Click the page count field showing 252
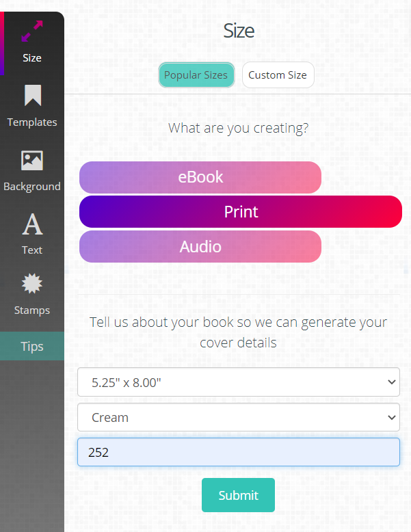411x532 pixels. 238,452
